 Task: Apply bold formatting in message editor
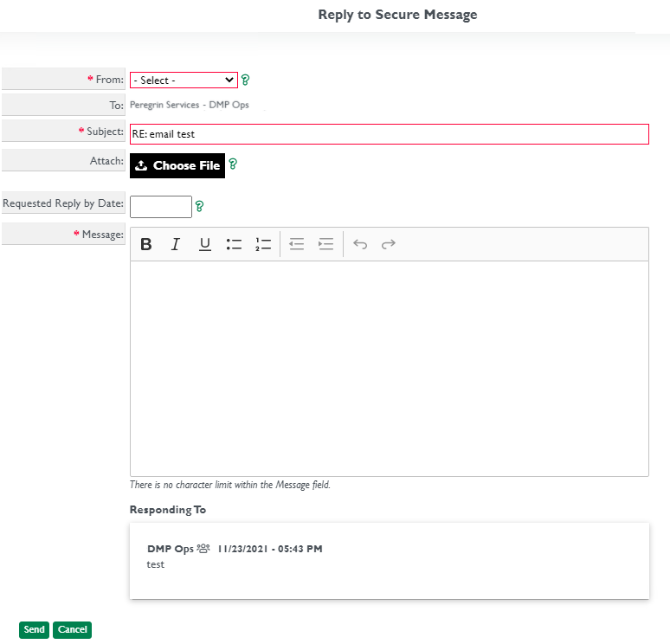tap(146, 244)
